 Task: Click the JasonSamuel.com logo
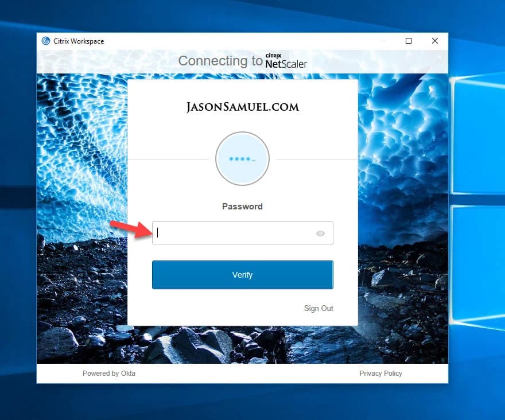pos(243,107)
